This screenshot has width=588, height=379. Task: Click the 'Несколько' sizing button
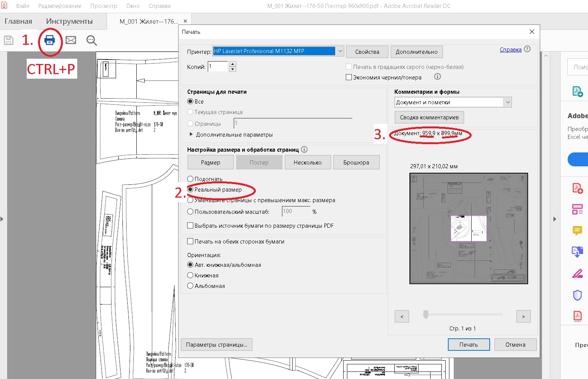(x=308, y=162)
